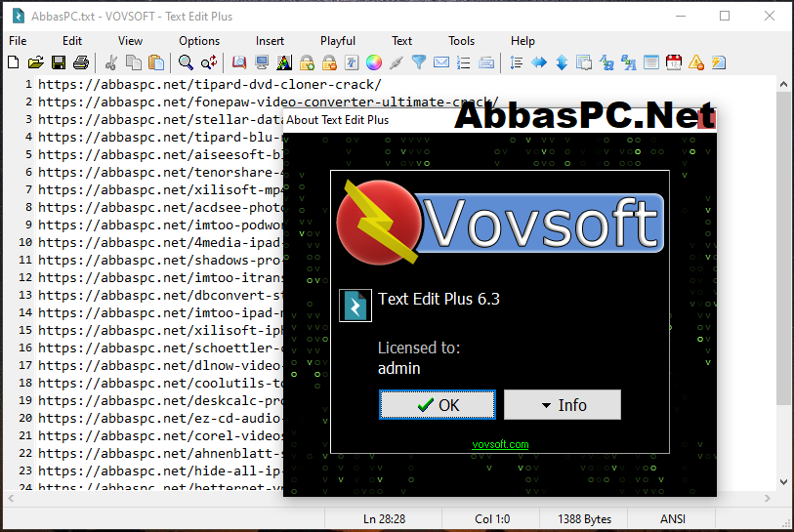
Task: Click the line spacing toolbar icon
Action: tap(516, 62)
